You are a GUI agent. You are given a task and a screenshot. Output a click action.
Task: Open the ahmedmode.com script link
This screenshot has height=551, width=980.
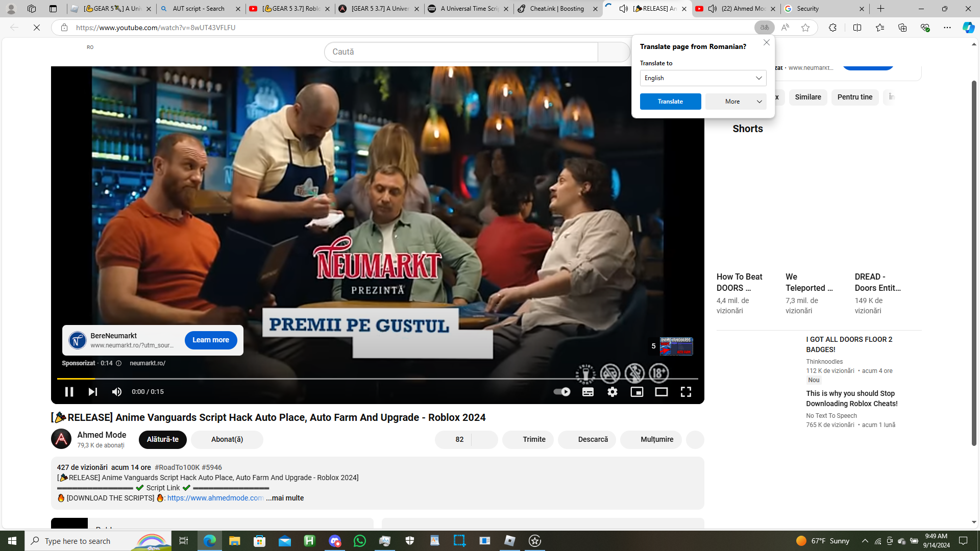pos(215,498)
